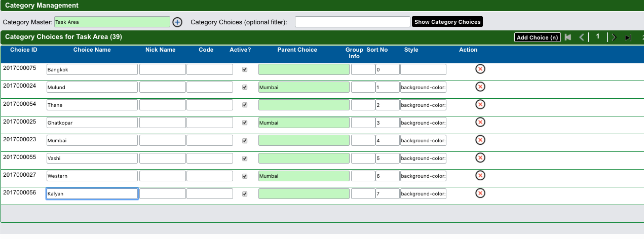Screen dimensions: 644x239
Task: Click Choice ID 2017000056
Action: pyautogui.click(x=19, y=192)
